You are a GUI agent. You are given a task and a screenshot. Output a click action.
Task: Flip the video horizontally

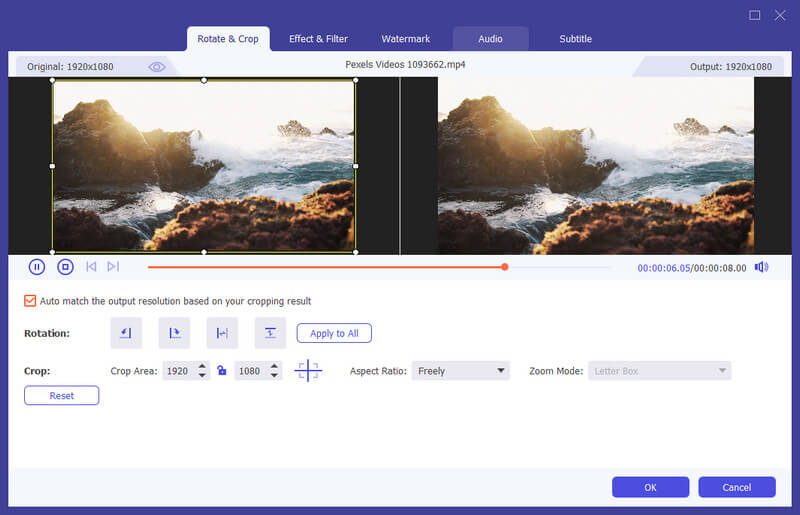pos(222,333)
